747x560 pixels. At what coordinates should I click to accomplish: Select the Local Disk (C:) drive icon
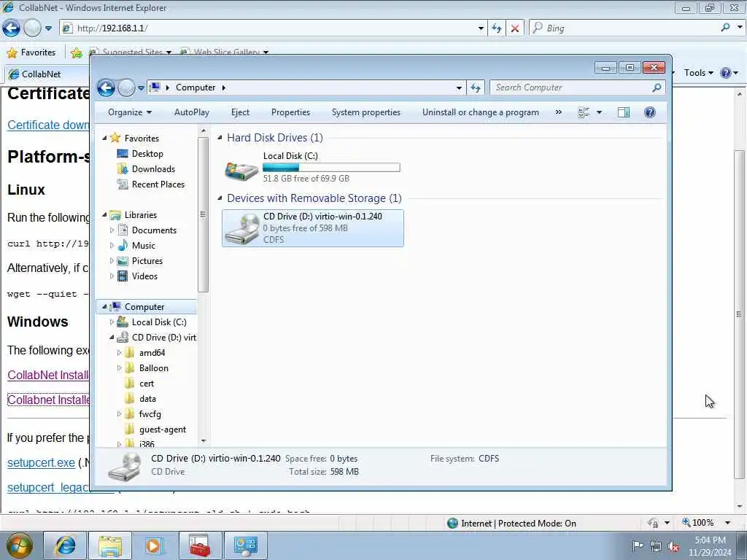241,169
